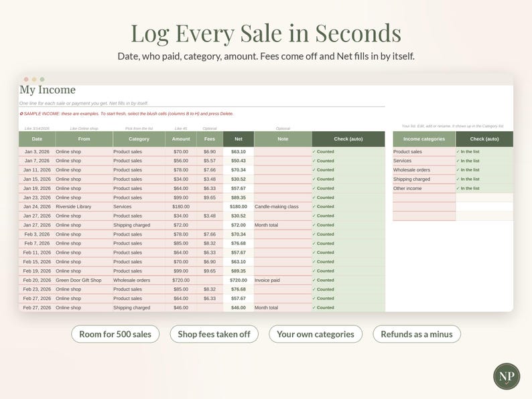532x399 pixels.
Task: Select the 'Candle-making class' note cell
Action: tap(283, 206)
